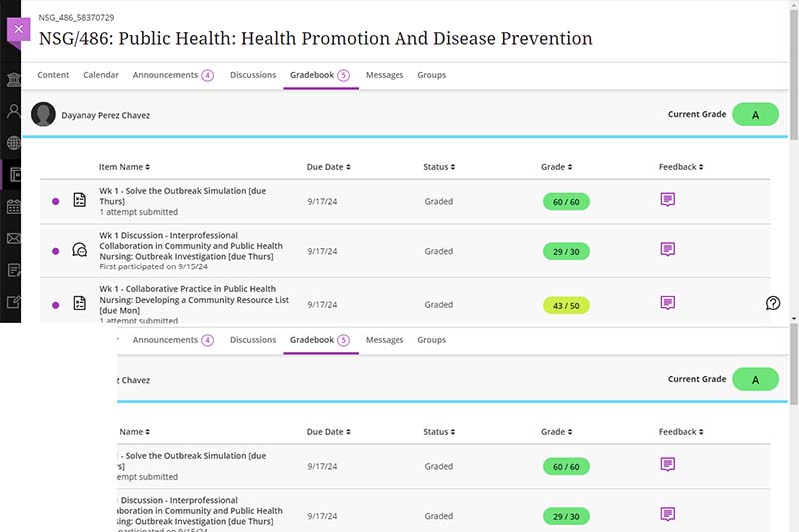Viewport: 799px width, 532px height.
Task: Open feedback icon for 60 / 60 in lower duplicated view
Action: point(667,464)
